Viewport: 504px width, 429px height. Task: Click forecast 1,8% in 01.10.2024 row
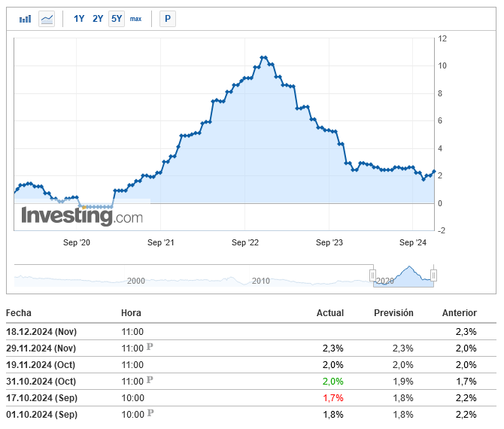coord(403,415)
